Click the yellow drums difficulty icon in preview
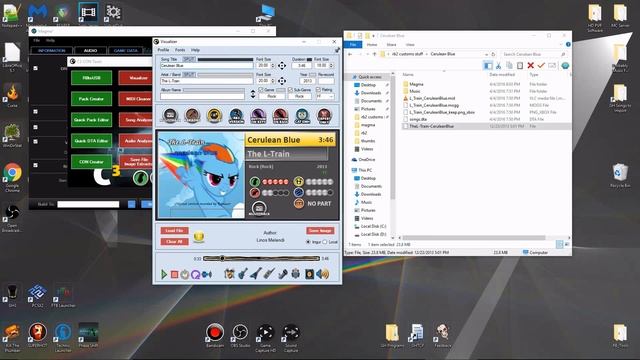The width and height of the screenshot is (640, 360). point(299,181)
